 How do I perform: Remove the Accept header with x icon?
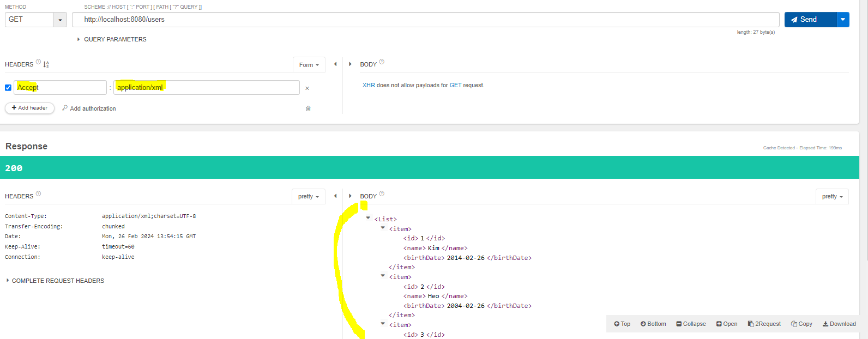(307, 88)
